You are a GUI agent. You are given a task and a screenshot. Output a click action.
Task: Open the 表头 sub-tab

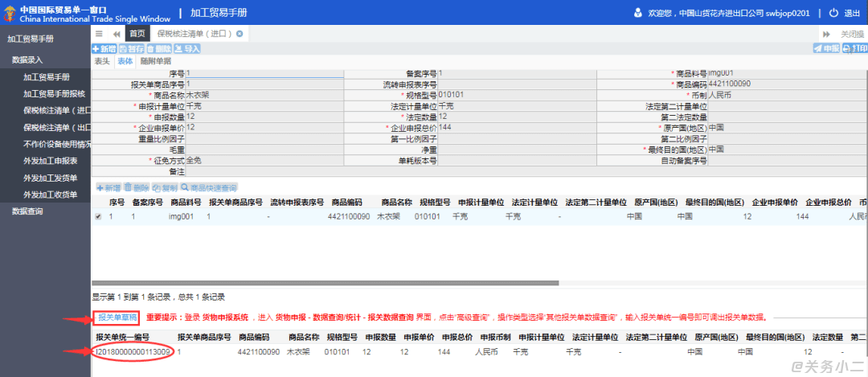pyautogui.click(x=102, y=60)
